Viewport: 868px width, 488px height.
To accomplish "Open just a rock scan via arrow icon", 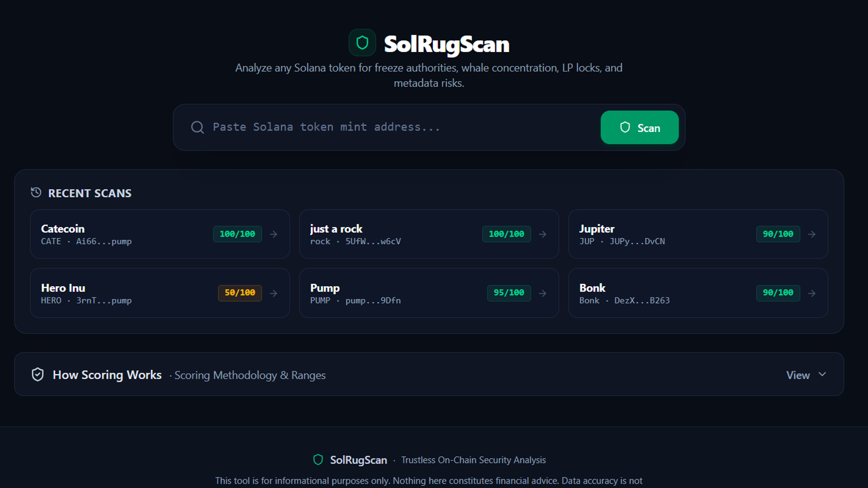I will (543, 234).
